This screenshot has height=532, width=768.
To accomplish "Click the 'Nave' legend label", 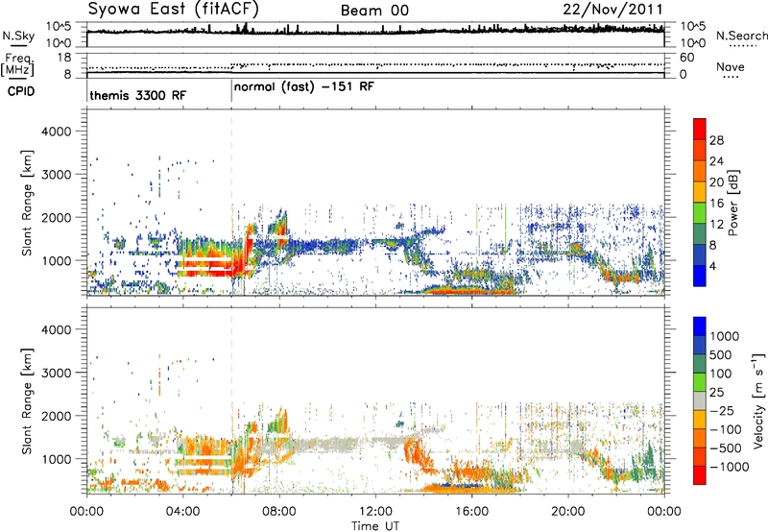I will (731, 66).
